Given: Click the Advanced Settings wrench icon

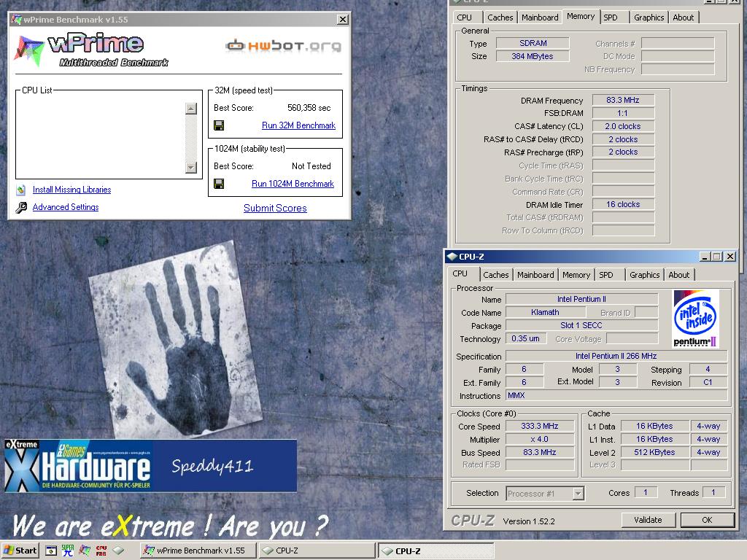Looking at the screenshot, I should point(21,208).
